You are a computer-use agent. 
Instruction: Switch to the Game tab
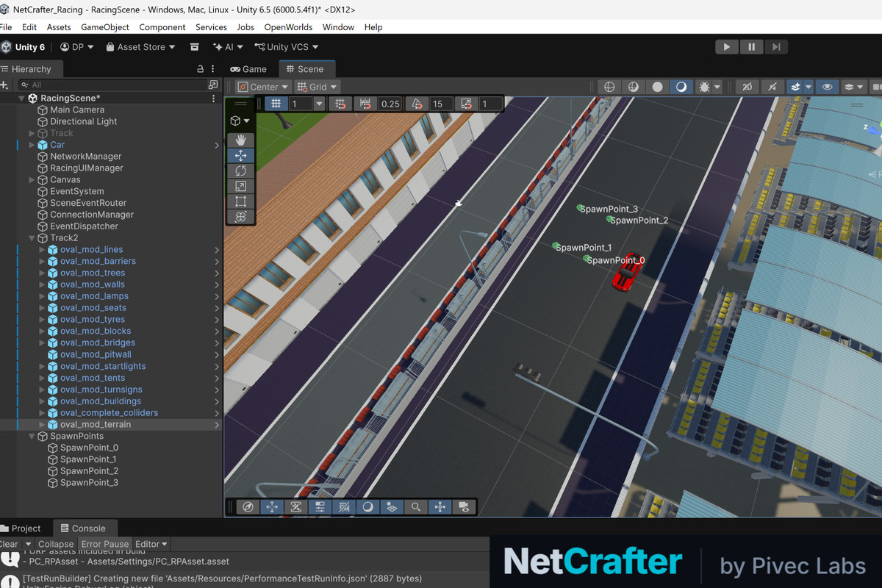[x=248, y=69]
